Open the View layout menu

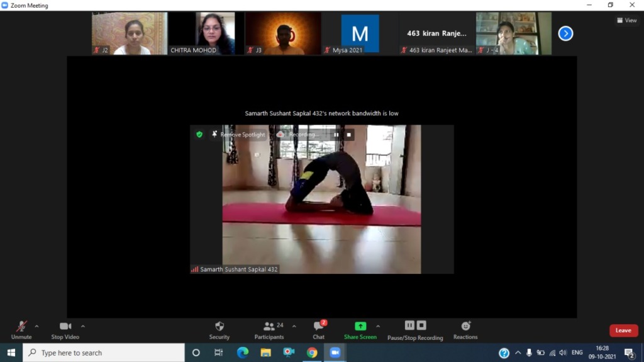pos(626,20)
